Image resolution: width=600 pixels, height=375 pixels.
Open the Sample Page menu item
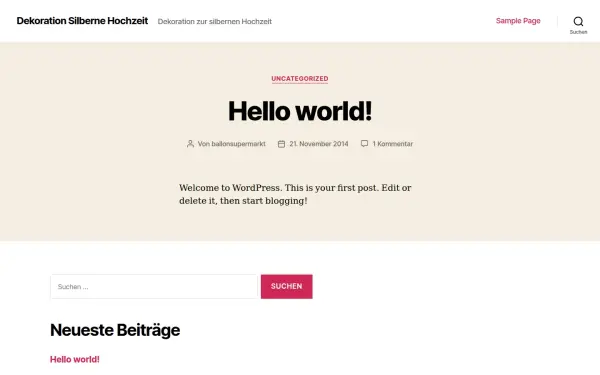518,21
